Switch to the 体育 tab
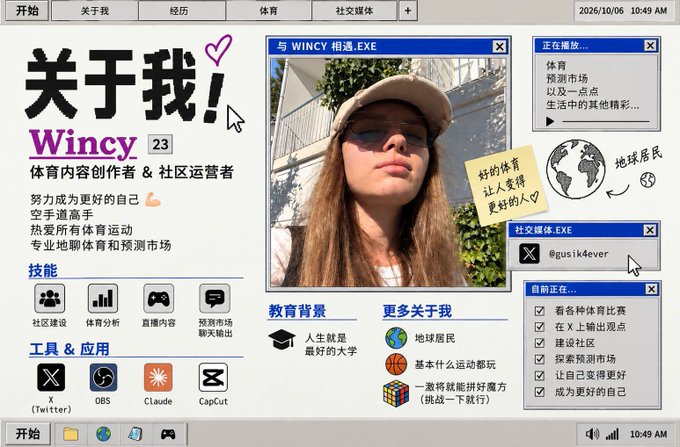This screenshot has width=680, height=447. [268, 10]
